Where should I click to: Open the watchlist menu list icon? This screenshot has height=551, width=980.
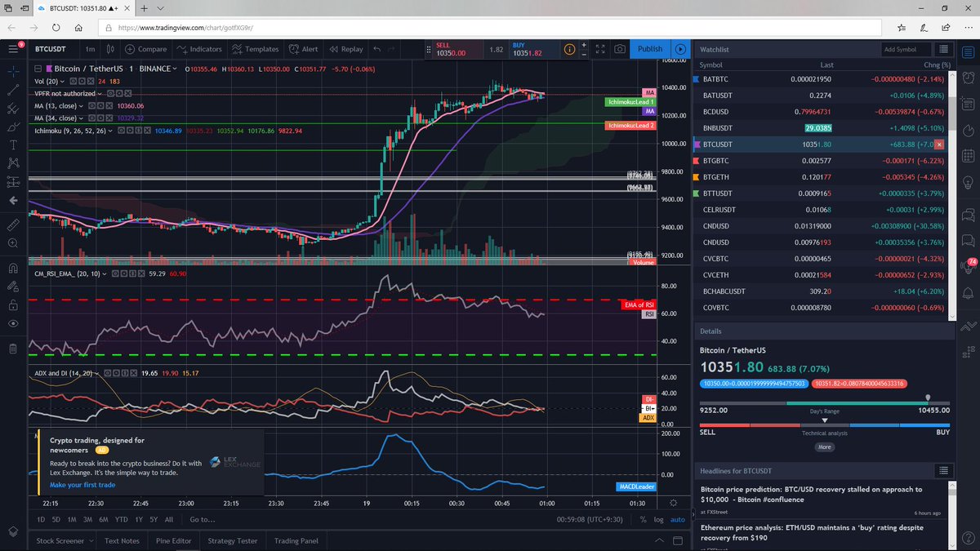[x=943, y=50]
